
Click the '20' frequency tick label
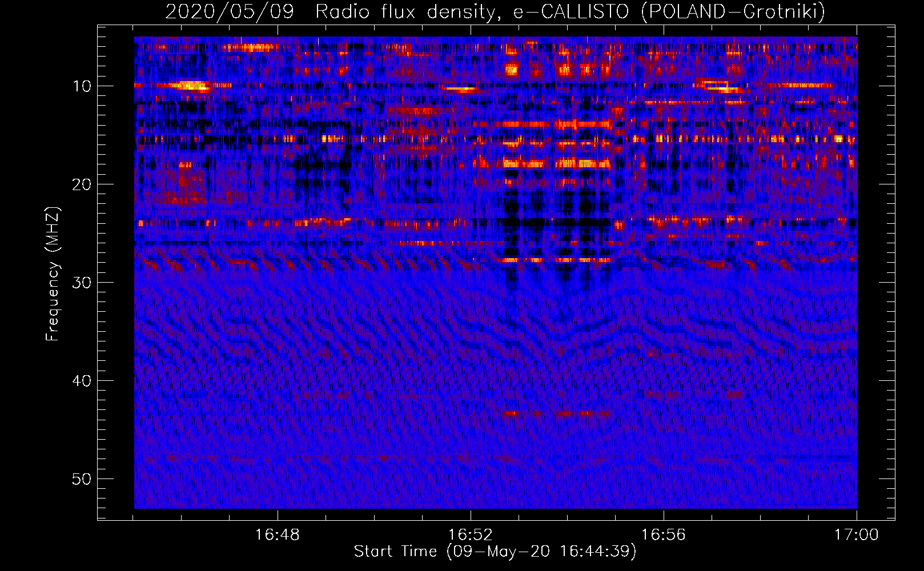(82, 184)
